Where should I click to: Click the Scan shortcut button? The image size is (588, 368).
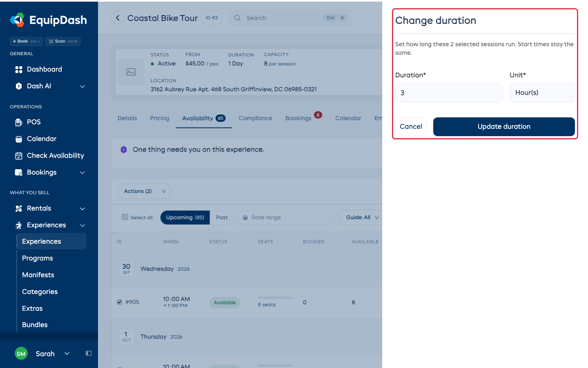pos(63,41)
